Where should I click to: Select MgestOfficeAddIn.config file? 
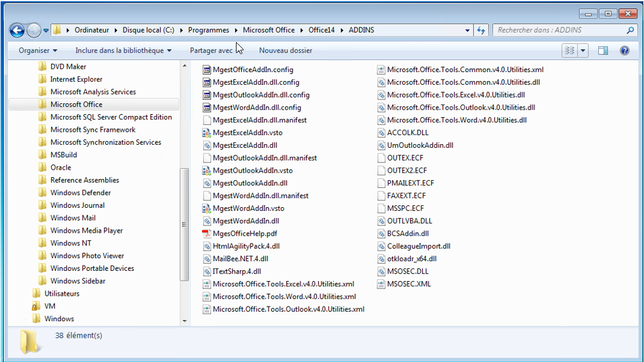pos(252,69)
